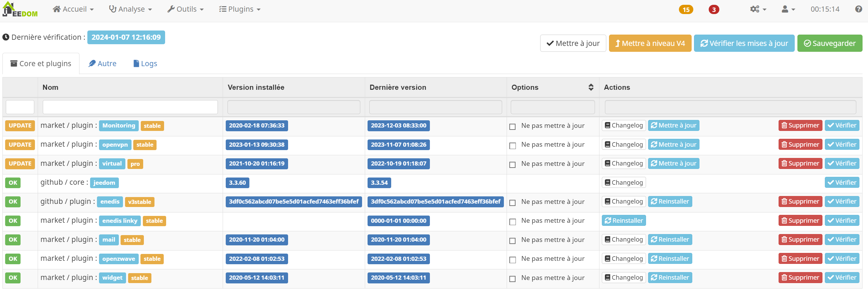Click the Sauvegarder button
Viewport: 868px width, 305px height.
[x=830, y=43]
